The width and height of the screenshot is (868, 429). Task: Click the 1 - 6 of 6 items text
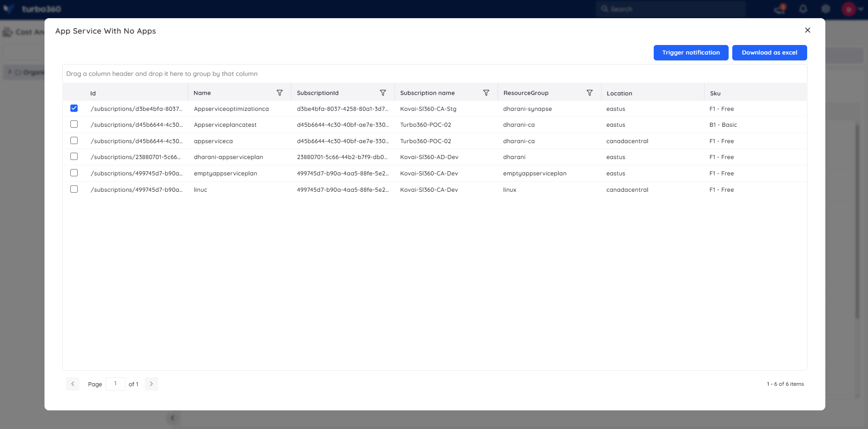785,384
